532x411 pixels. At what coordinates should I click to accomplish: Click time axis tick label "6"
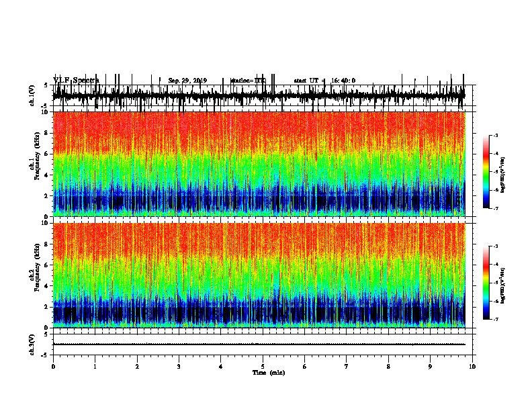(305, 367)
